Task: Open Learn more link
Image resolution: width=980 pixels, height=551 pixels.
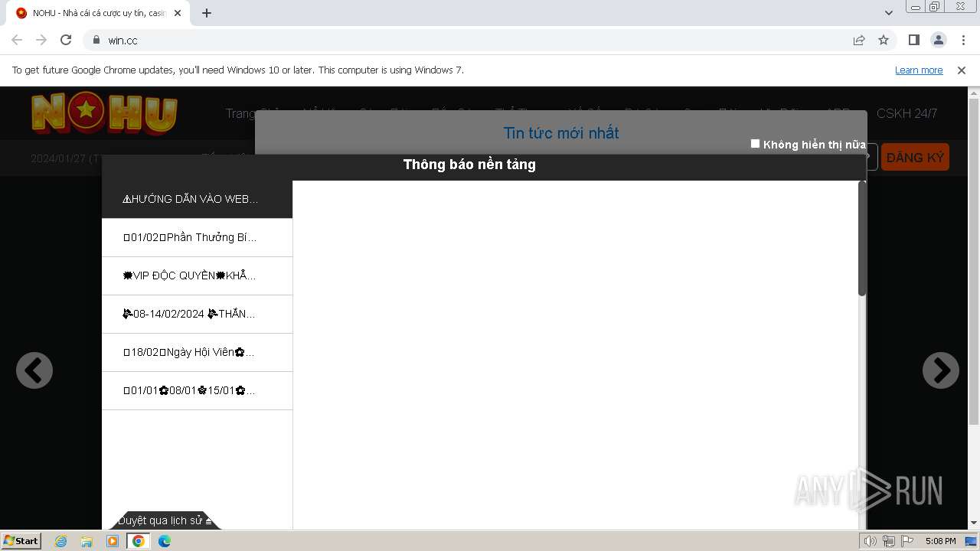Action: pos(919,70)
